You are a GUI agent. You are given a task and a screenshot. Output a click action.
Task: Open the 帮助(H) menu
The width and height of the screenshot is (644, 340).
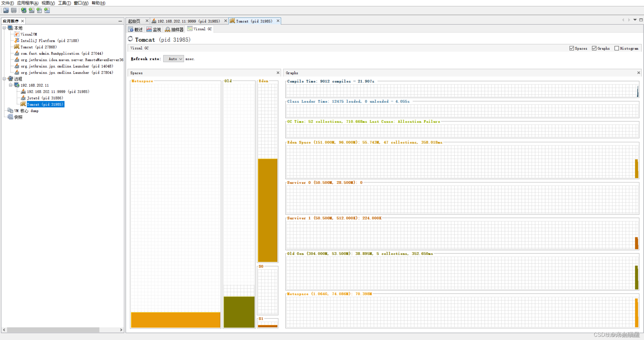[98, 3]
